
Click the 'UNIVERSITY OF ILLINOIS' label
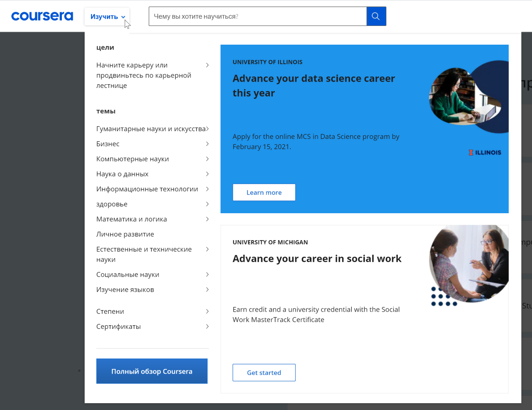click(x=267, y=62)
